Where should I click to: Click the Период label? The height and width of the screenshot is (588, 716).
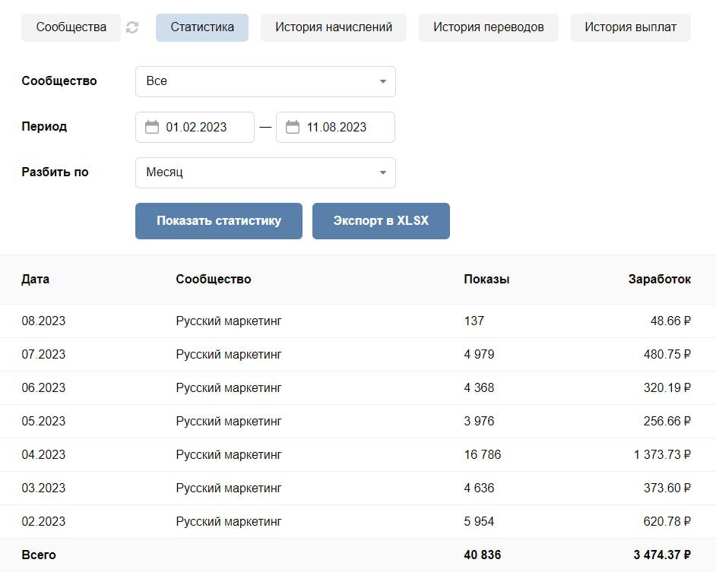44,126
